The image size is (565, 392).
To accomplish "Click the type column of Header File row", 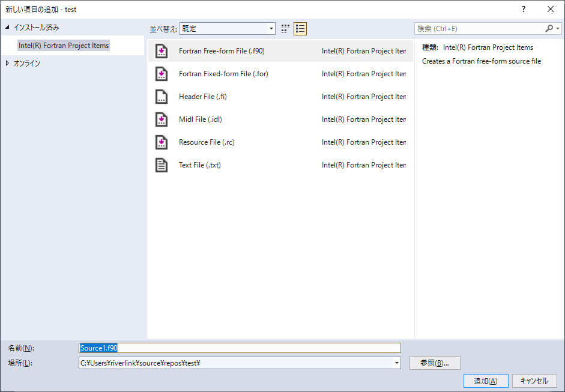I will 364,97.
